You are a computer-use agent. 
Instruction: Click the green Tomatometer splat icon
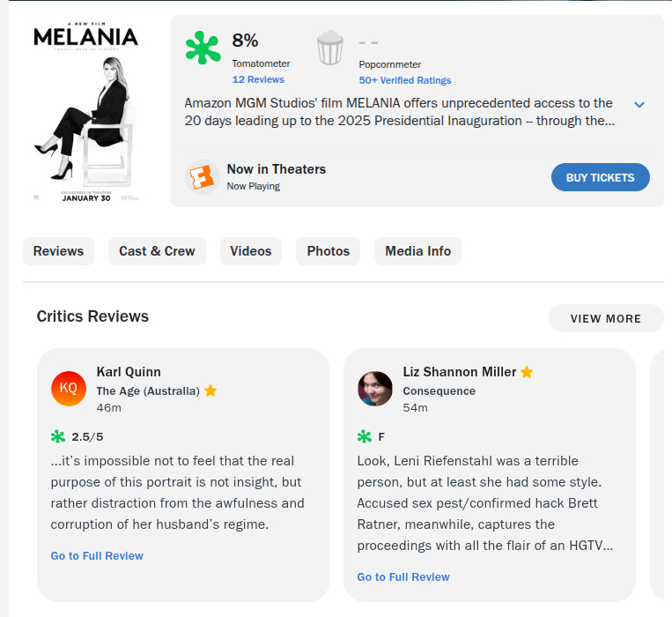click(x=203, y=48)
